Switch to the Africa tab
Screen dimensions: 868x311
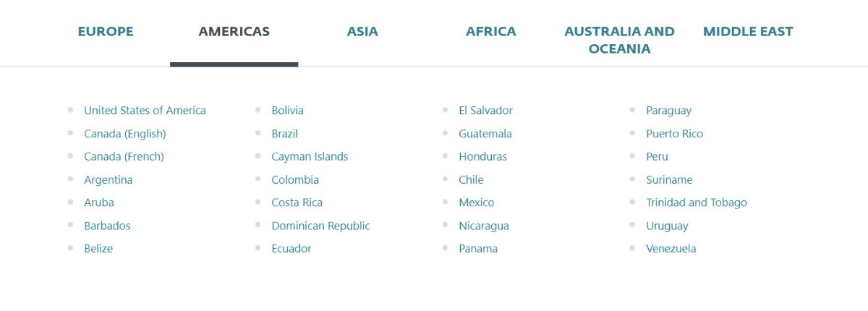pyautogui.click(x=490, y=32)
